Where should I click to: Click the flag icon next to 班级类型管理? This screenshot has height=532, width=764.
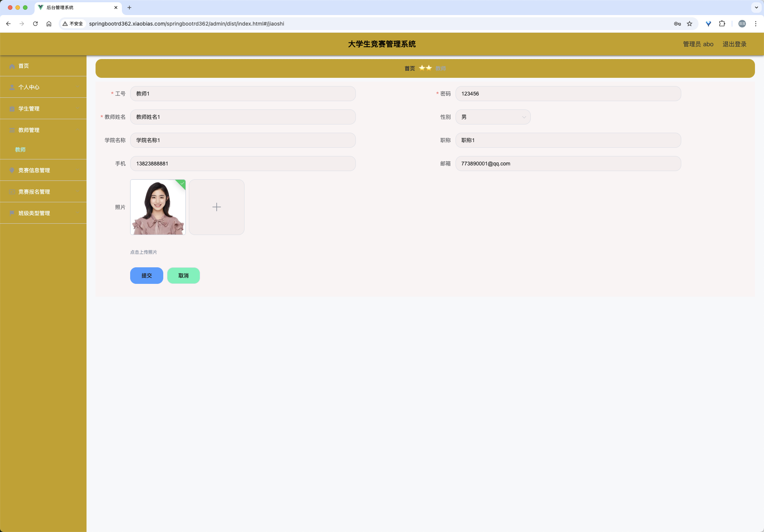pos(12,213)
